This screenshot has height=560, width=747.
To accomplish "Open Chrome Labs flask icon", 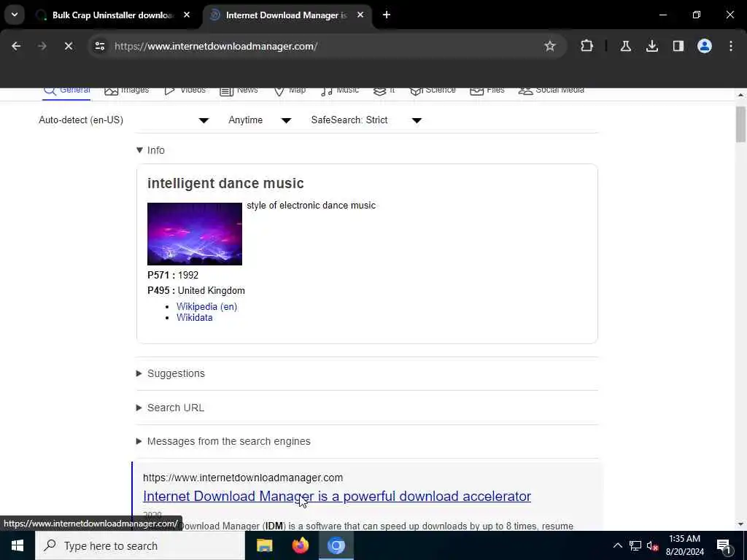I will [625, 46].
